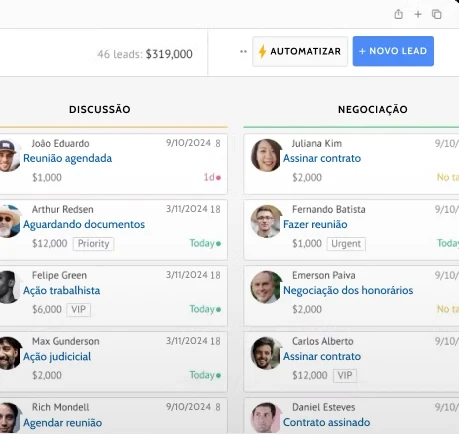Click Arthur Redsen's avatar photo

(9, 221)
